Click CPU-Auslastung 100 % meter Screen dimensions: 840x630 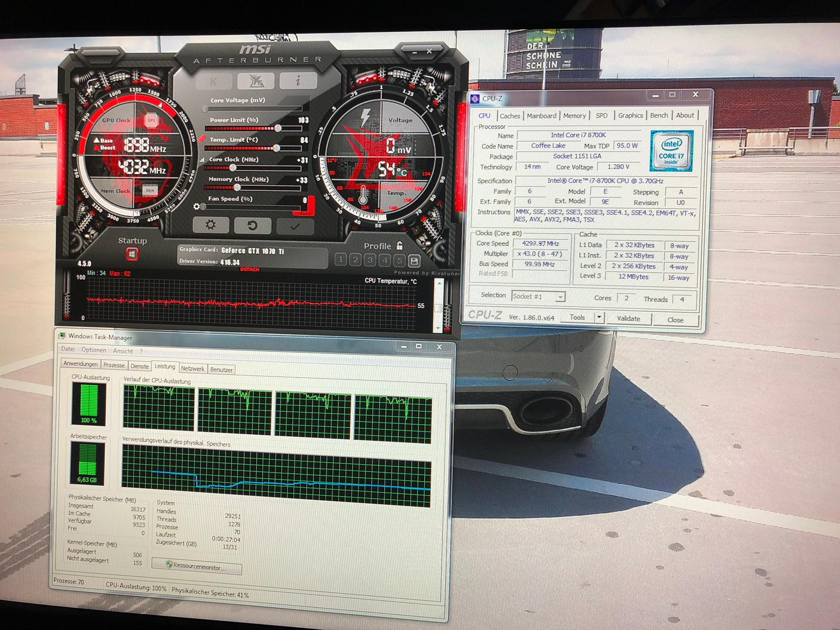point(89,404)
